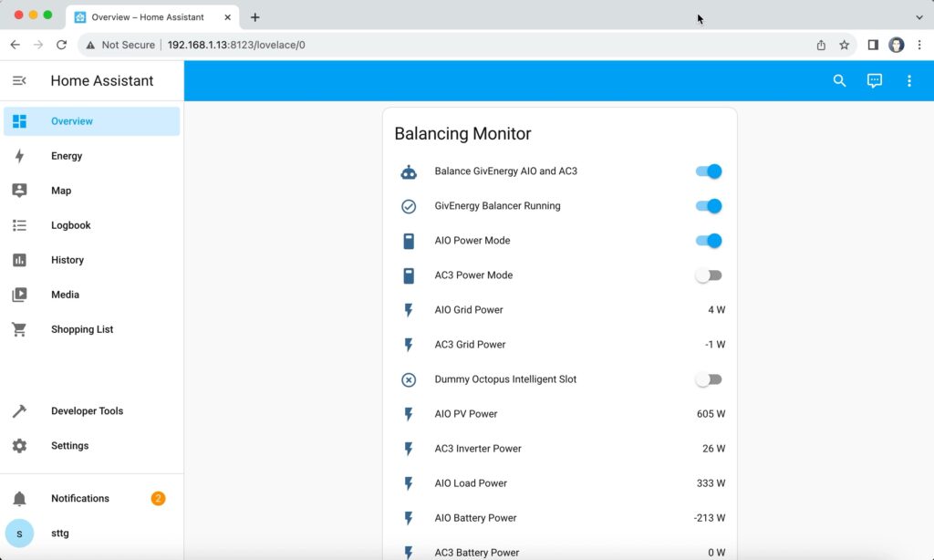Close the Overview – Home Assistant tab
The image size is (934, 560).
[227, 17]
